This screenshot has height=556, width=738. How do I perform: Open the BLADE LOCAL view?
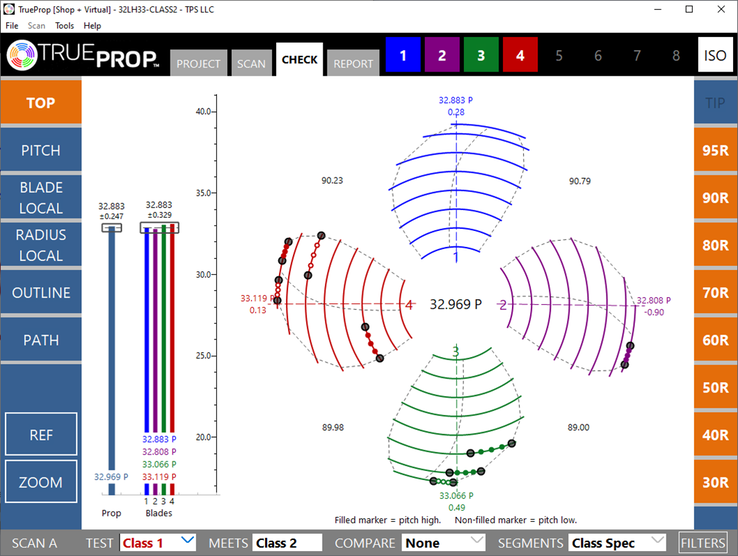pos(40,198)
